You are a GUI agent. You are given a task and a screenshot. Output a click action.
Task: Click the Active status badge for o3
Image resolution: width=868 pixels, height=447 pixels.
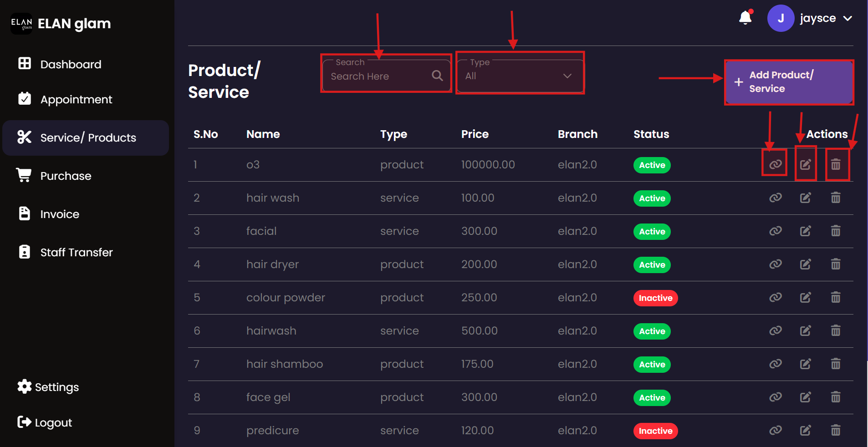pos(652,165)
